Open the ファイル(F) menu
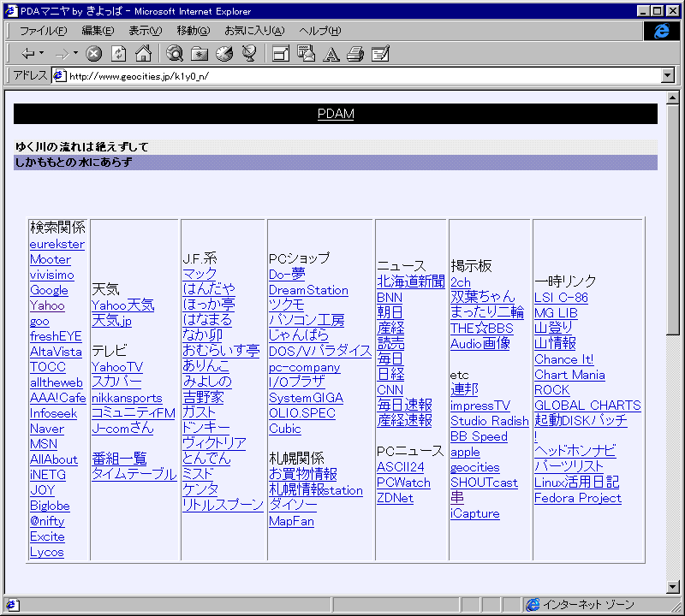 click(44, 31)
